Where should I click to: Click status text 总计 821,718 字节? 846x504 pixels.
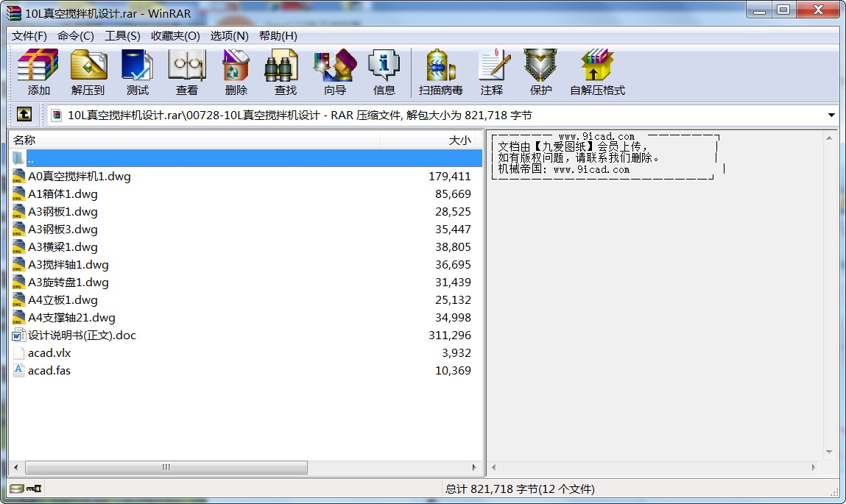tap(520, 489)
